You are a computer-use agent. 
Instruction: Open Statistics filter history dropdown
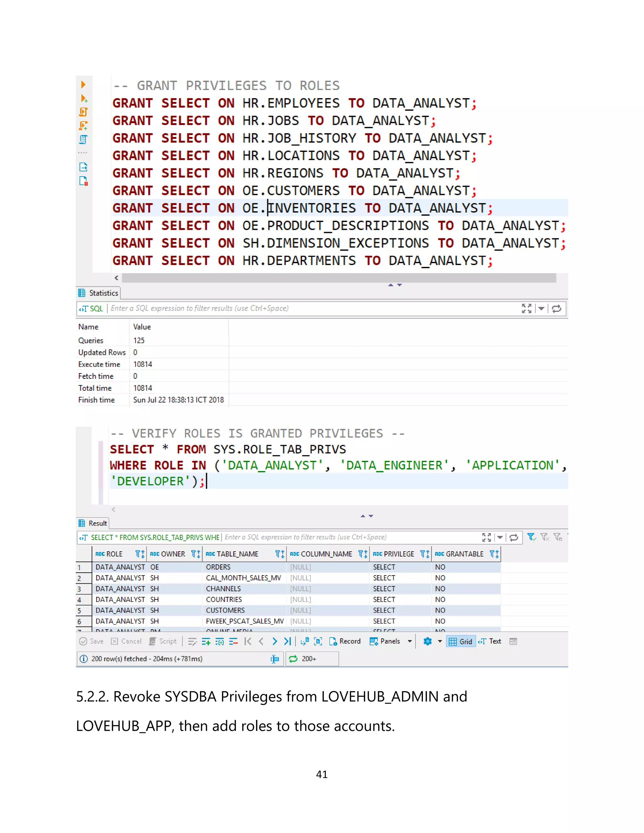pyautogui.click(x=541, y=309)
